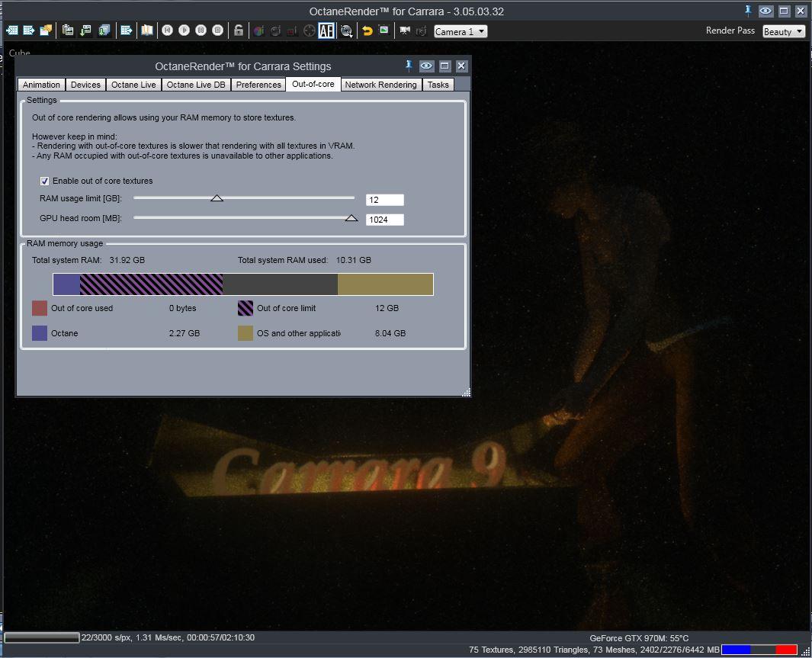Click the grey sphere picker icon
The height and width of the screenshot is (658, 812).
pyautogui.click(x=275, y=31)
